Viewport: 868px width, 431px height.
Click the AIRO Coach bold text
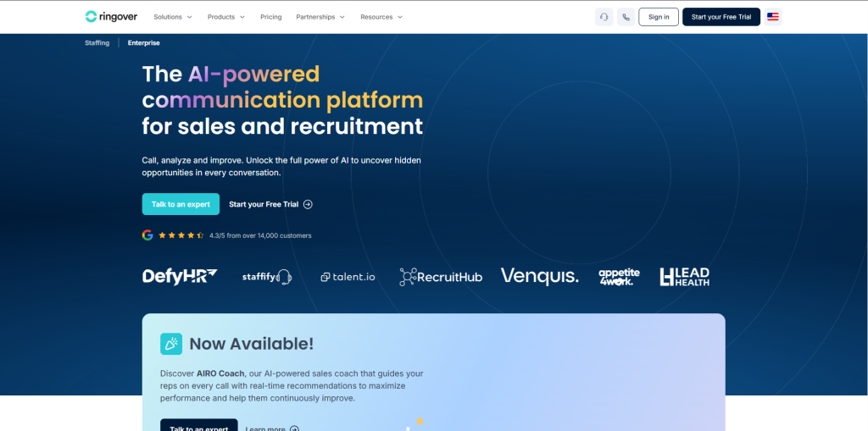pyautogui.click(x=221, y=373)
